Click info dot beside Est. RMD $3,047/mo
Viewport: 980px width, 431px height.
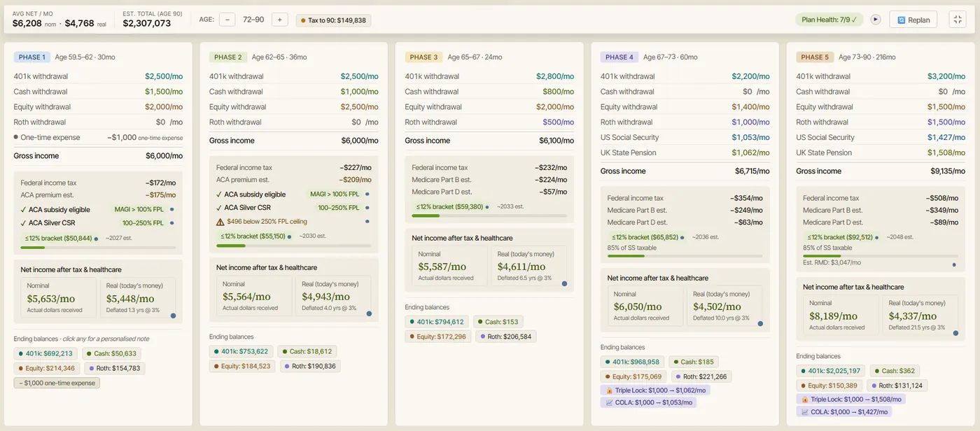click(953, 264)
